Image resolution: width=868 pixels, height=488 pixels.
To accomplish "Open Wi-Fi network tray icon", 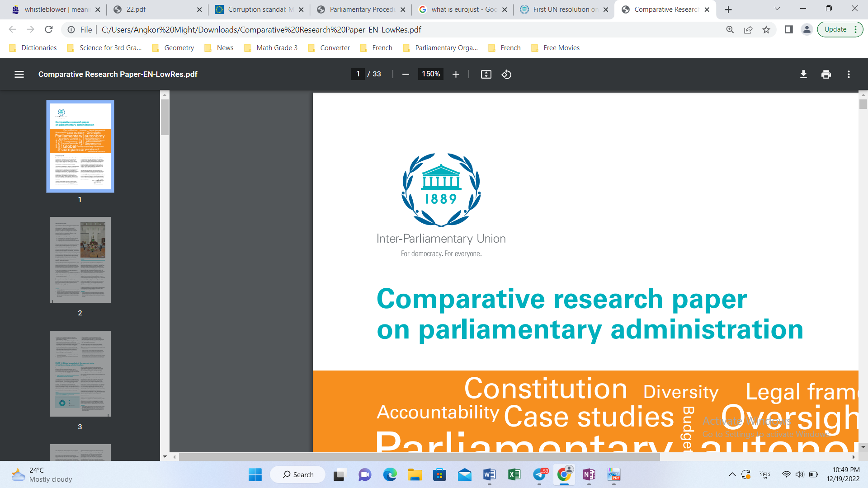I will (787, 474).
